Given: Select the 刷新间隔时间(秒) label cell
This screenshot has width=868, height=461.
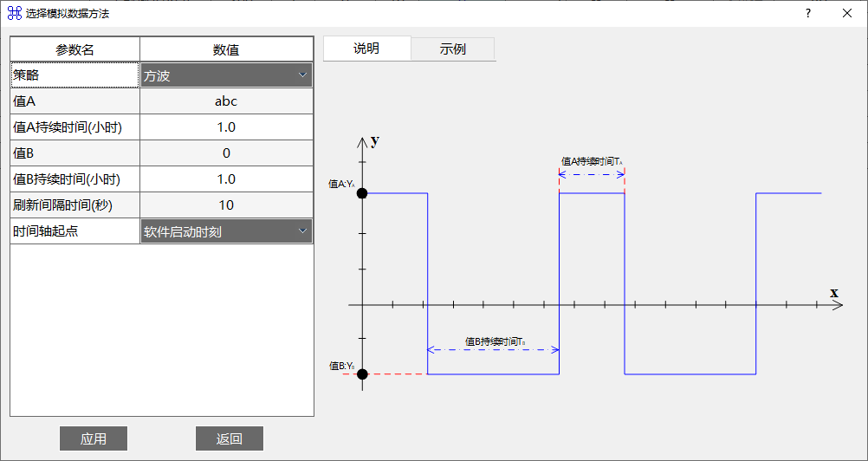Looking at the screenshot, I should pos(74,205).
